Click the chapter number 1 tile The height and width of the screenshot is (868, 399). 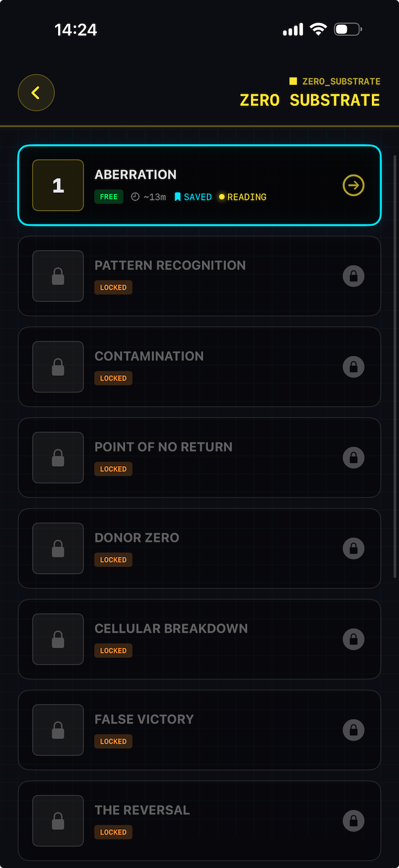click(x=57, y=185)
